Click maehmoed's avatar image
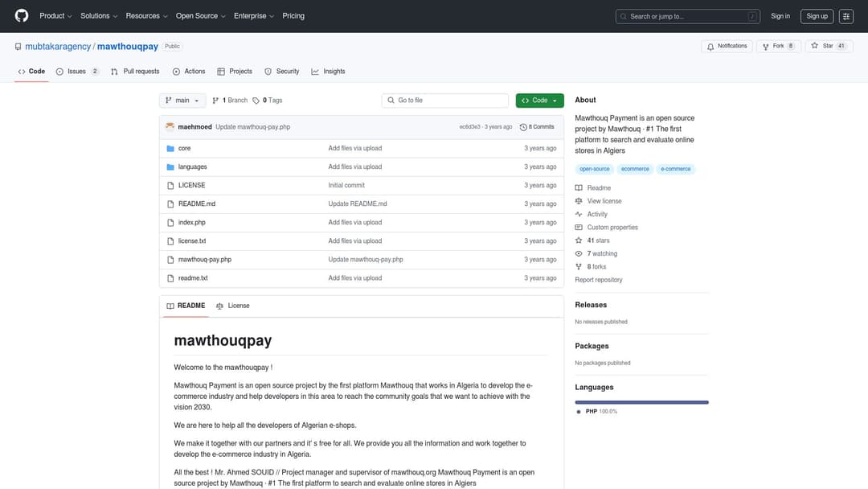Image resolution: width=868 pixels, height=489 pixels. (x=170, y=127)
